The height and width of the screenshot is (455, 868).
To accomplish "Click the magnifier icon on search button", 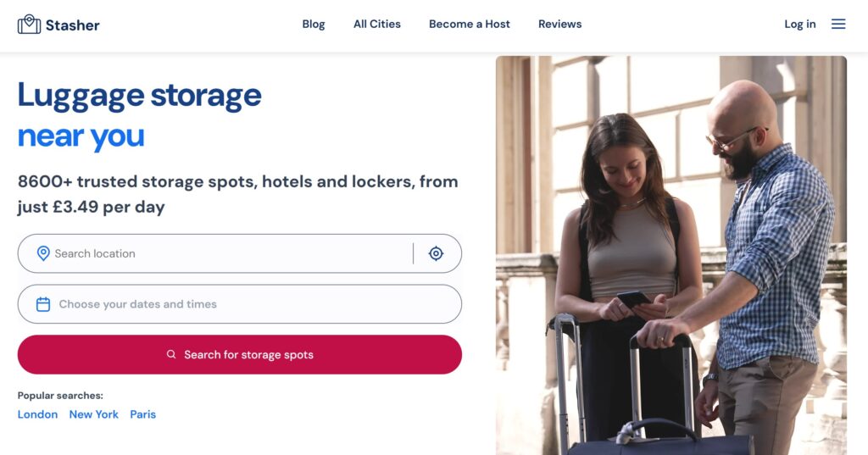I will click(x=171, y=354).
